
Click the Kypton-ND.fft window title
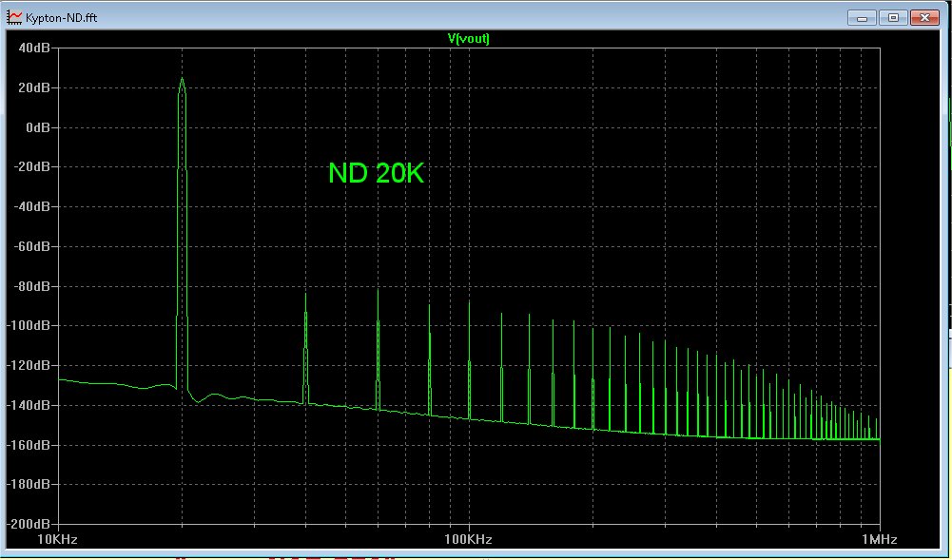pos(61,18)
